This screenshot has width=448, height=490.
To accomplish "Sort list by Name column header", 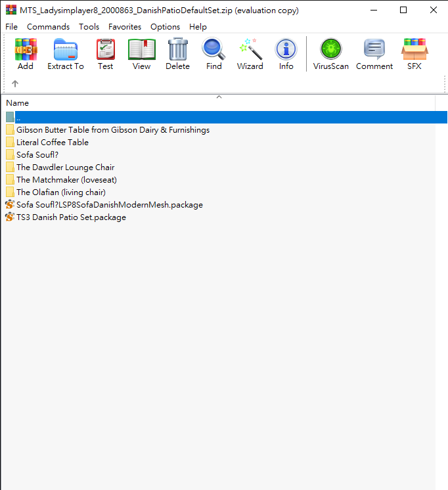I will pos(18,103).
